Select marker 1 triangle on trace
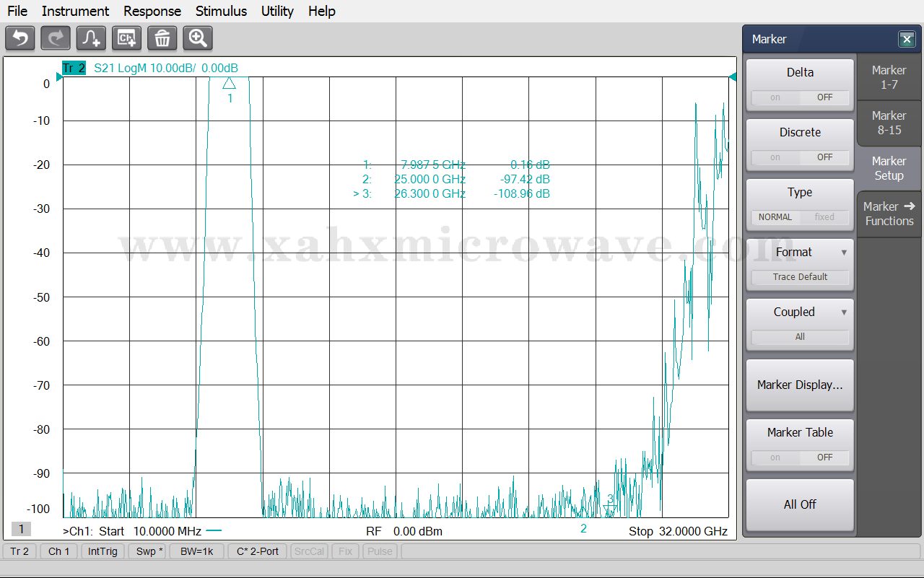 [x=229, y=84]
